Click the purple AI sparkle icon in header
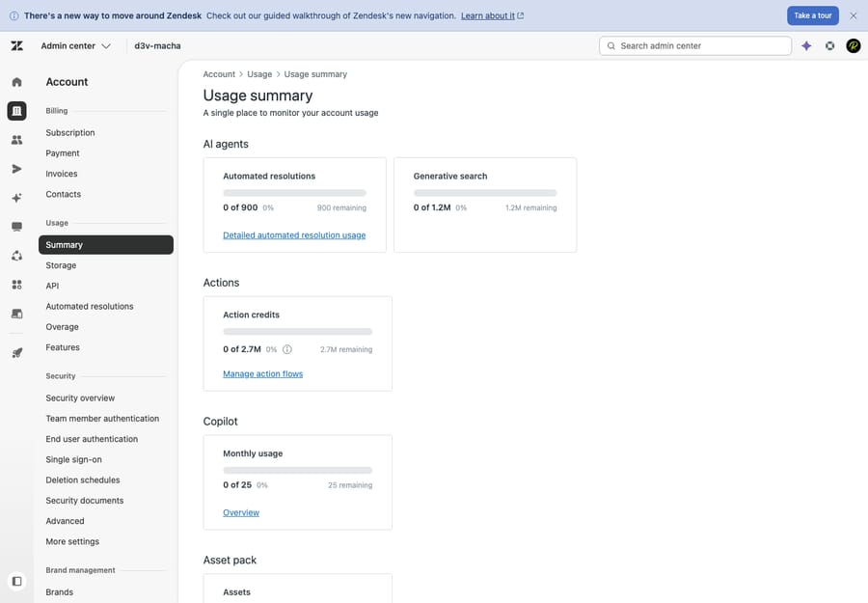 tap(806, 46)
